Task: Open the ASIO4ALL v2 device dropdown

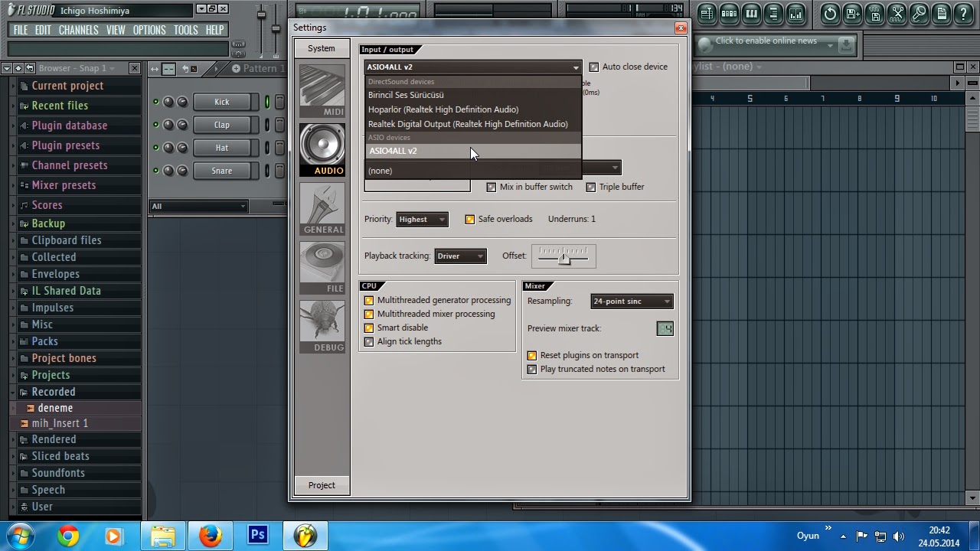Action: click(x=473, y=67)
